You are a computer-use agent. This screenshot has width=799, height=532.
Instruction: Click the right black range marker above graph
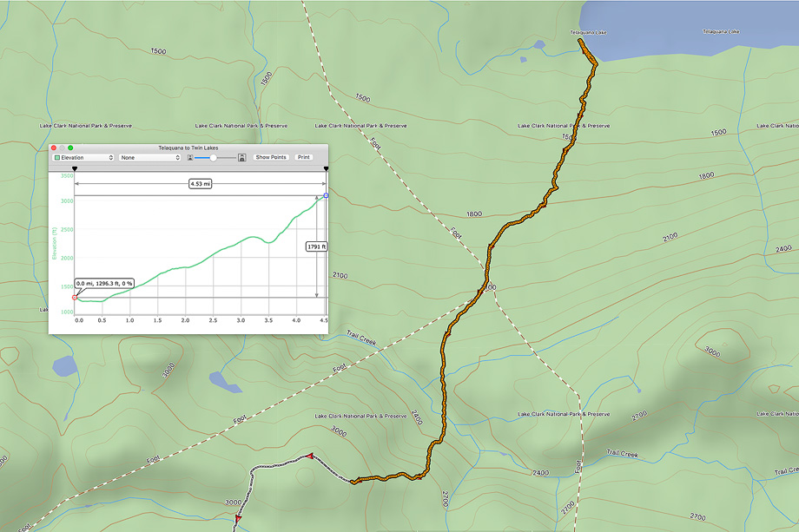pos(327,168)
